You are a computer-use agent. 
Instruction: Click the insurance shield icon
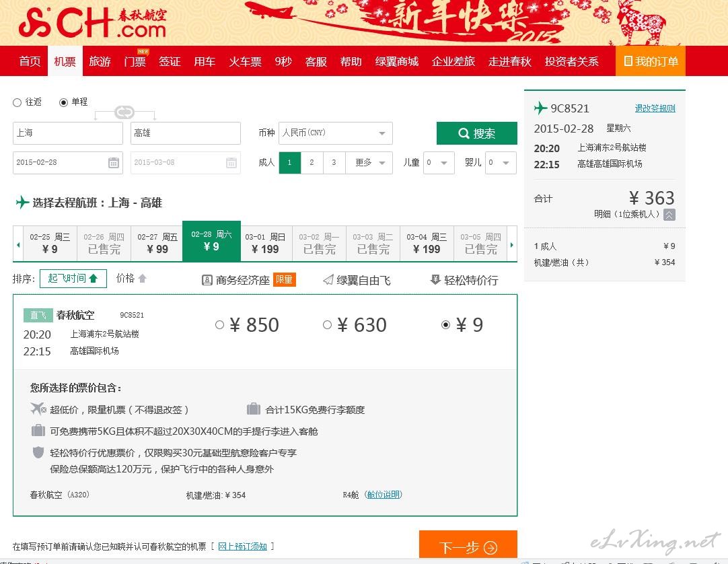(x=38, y=452)
